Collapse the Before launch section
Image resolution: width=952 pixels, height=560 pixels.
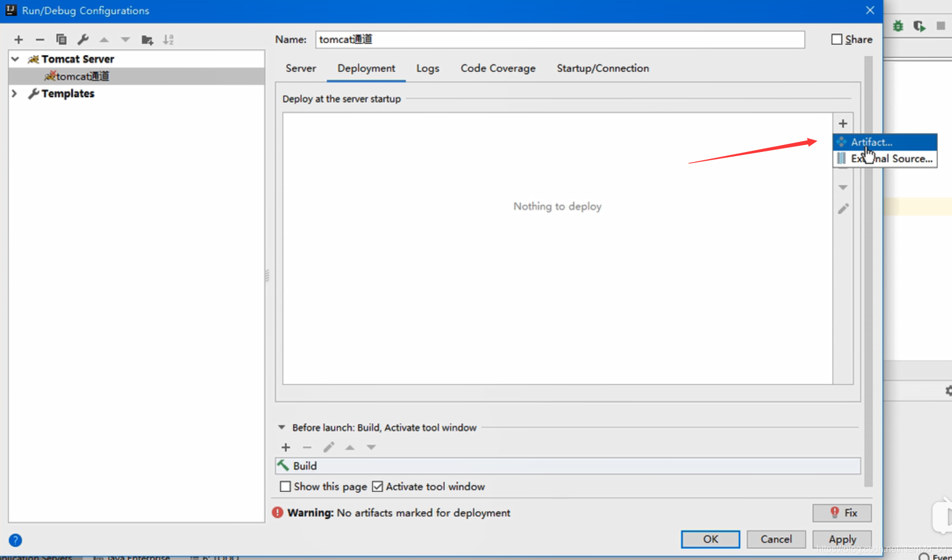[282, 427]
